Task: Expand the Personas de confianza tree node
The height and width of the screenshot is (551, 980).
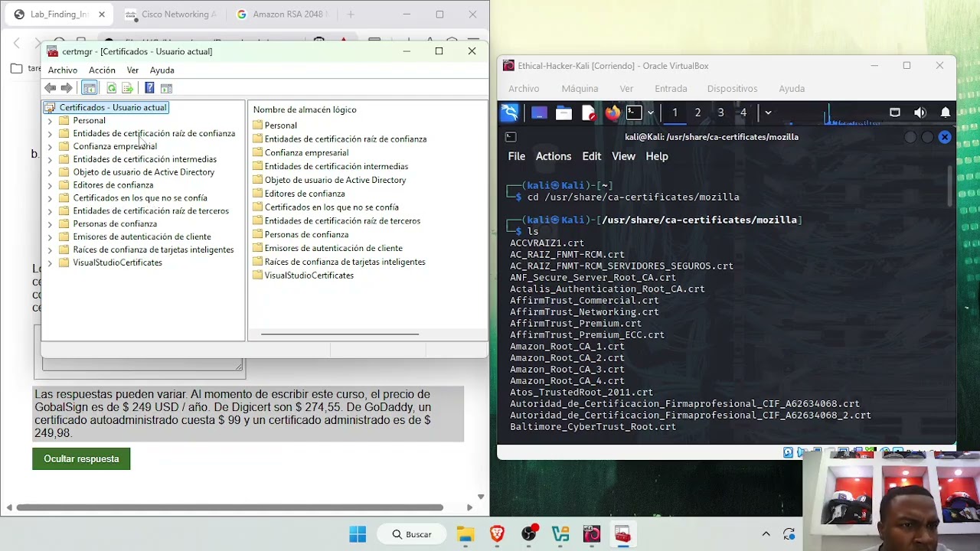Action: point(50,224)
